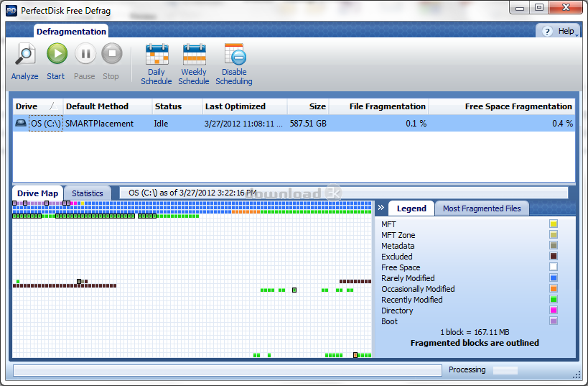Click the magenta Directory swatch

pos(554,310)
